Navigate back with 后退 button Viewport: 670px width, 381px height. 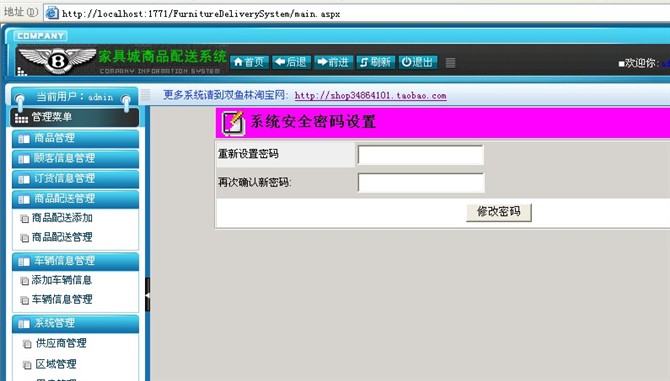[x=291, y=62]
